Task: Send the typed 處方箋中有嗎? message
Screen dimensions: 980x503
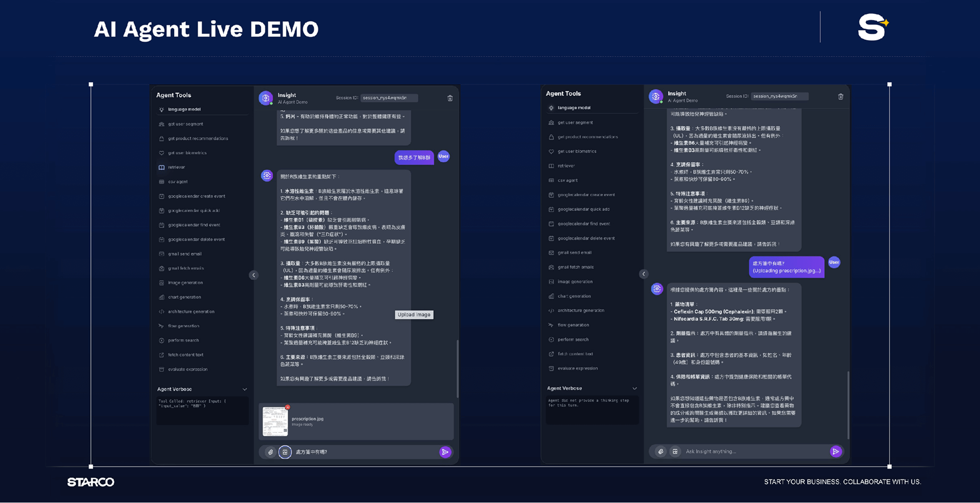Action: point(445,452)
